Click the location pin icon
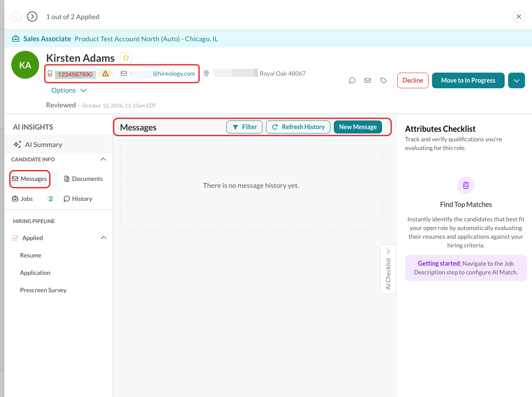Viewport: 532px width, 397px height. click(x=206, y=73)
